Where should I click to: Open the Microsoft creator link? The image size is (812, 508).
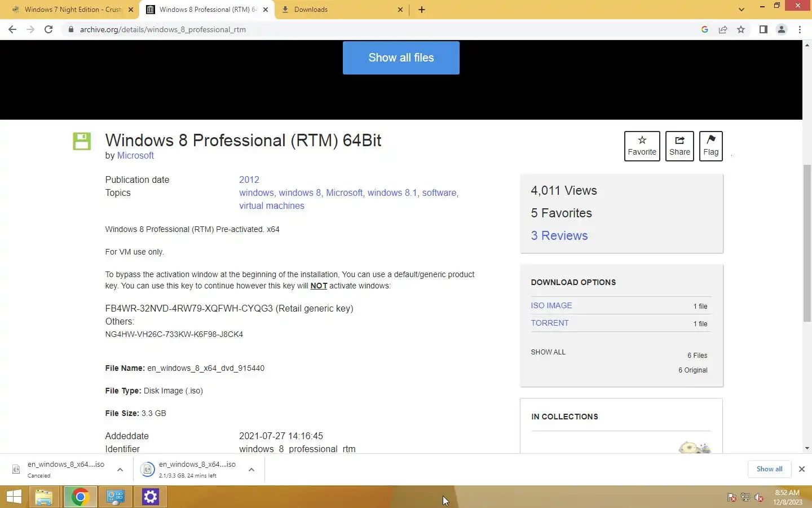point(135,156)
